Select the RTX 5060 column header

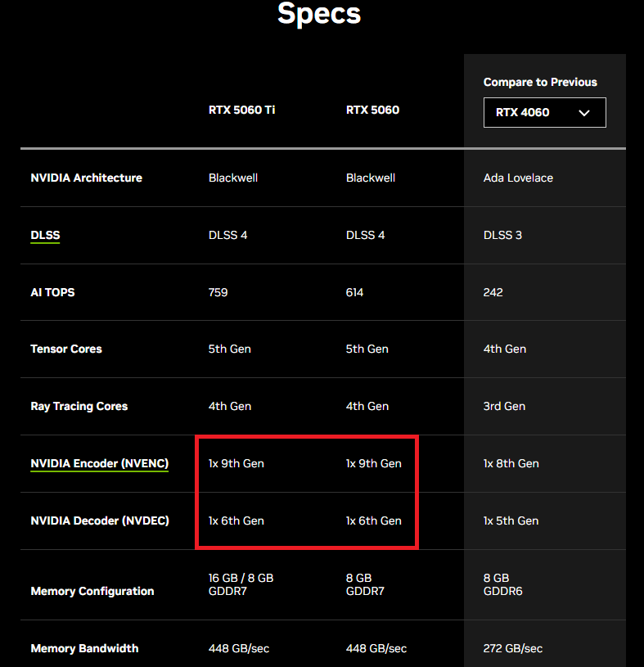(x=372, y=110)
